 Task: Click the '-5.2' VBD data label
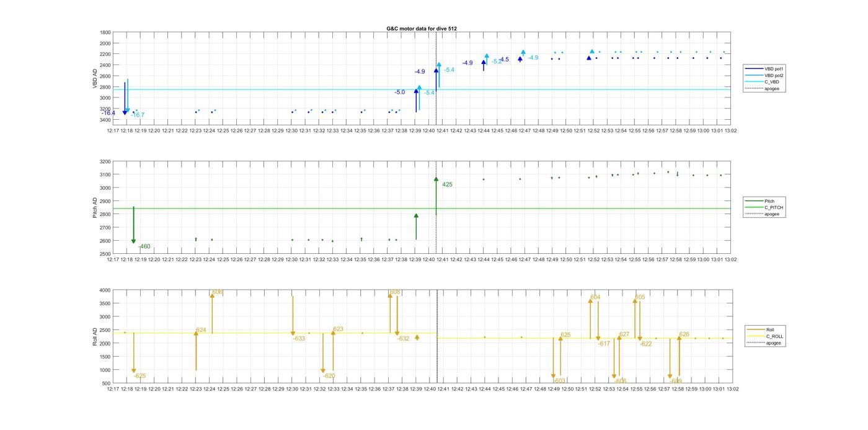[x=497, y=61]
